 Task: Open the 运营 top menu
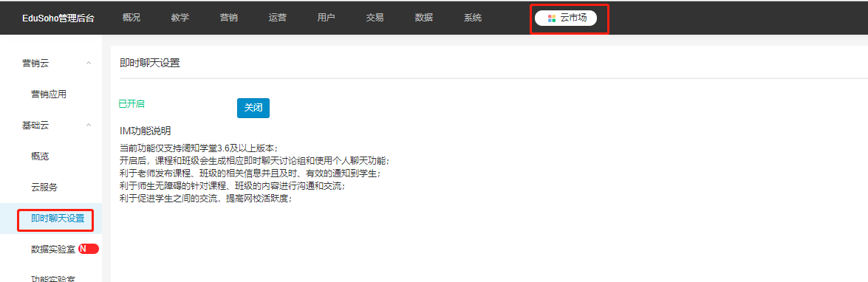(x=277, y=18)
